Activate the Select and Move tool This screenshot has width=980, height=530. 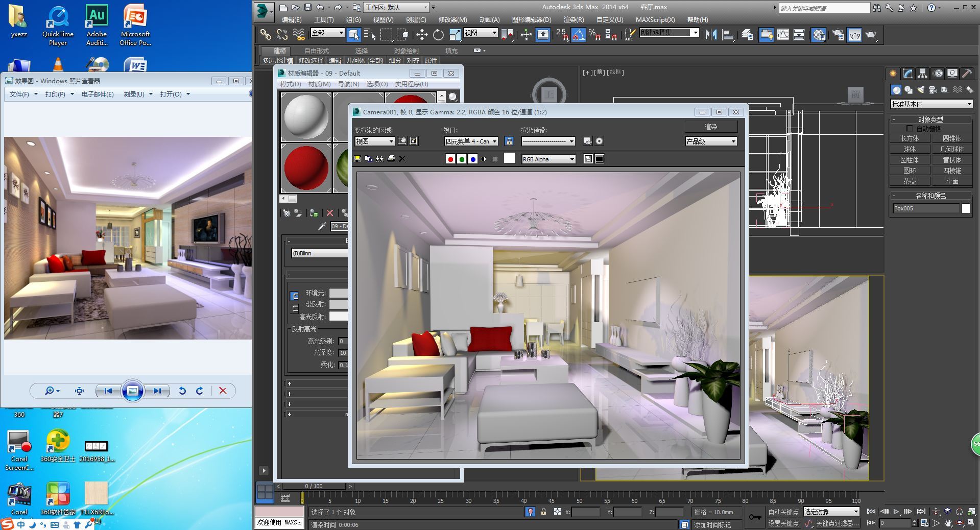click(422, 35)
